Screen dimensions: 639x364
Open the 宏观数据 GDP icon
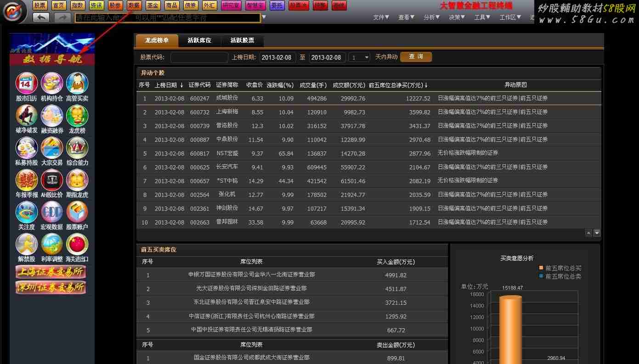[x=52, y=212]
